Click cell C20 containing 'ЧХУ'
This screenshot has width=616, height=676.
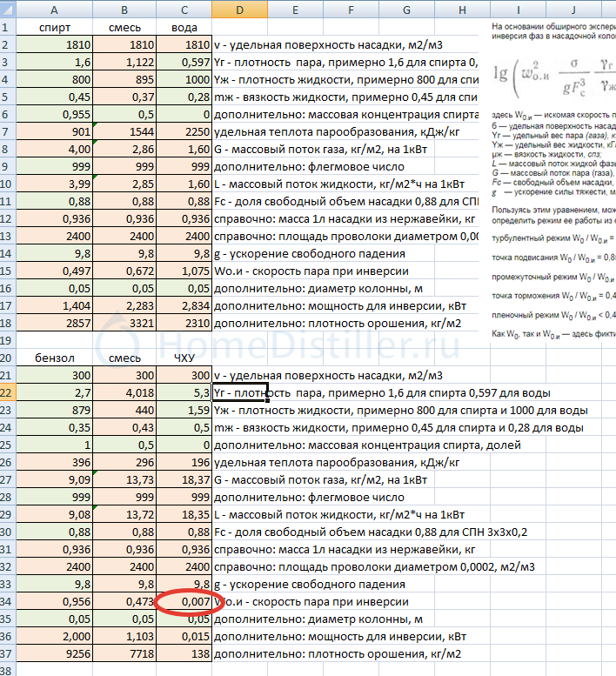click(x=184, y=358)
